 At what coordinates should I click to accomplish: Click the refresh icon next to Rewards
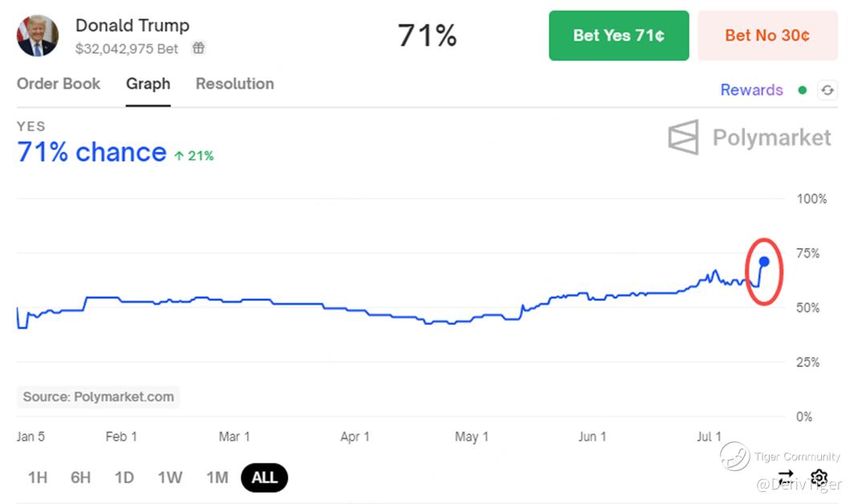pos(827,91)
